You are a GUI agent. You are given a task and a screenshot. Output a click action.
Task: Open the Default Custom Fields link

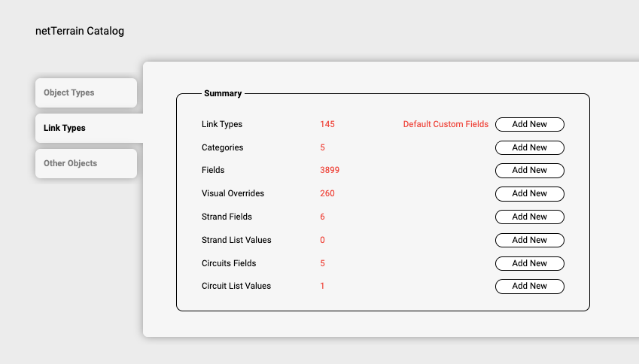click(x=446, y=125)
